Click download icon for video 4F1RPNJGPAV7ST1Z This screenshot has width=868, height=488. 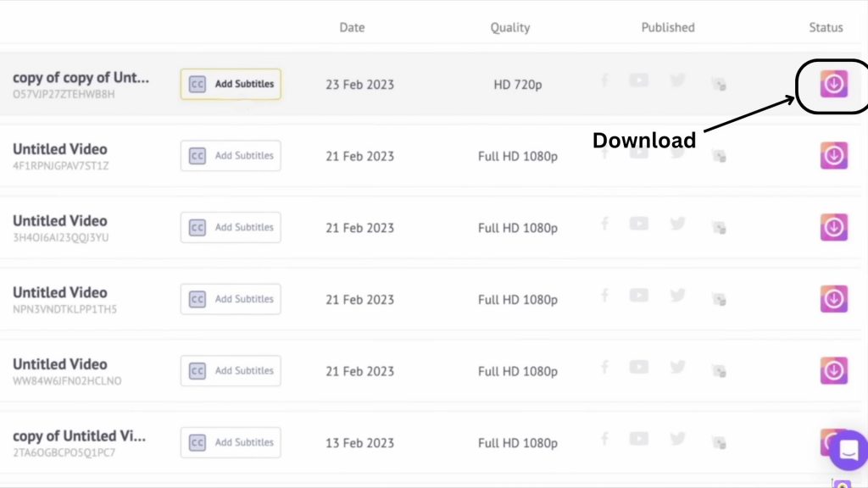pos(834,156)
